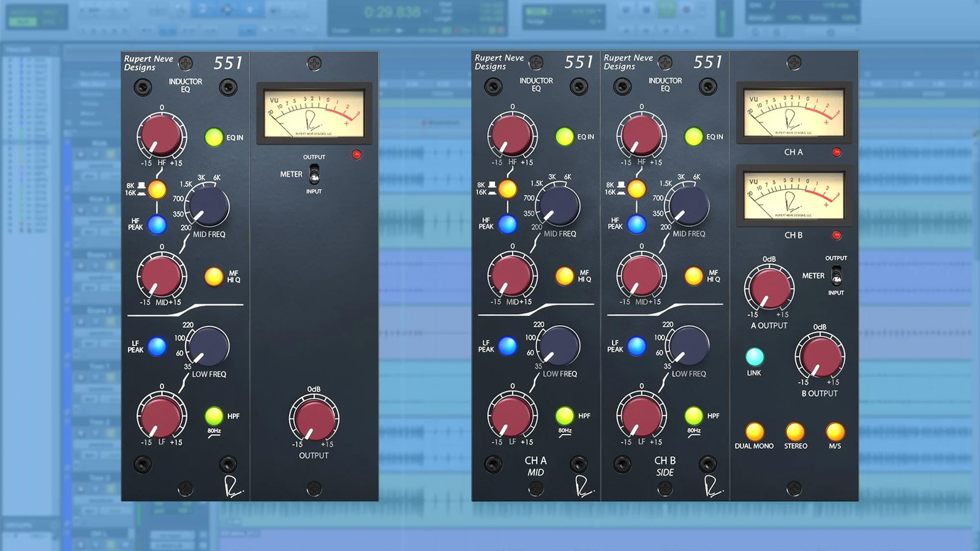Click the OUTPUT knob on mono 551
This screenshot has height=551, width=980.
[314, 420]
